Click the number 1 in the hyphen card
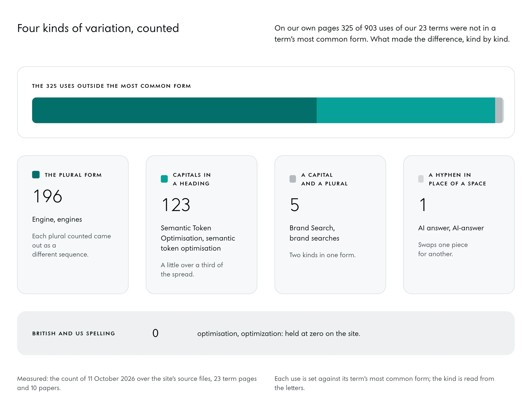 tap(423, 205)
